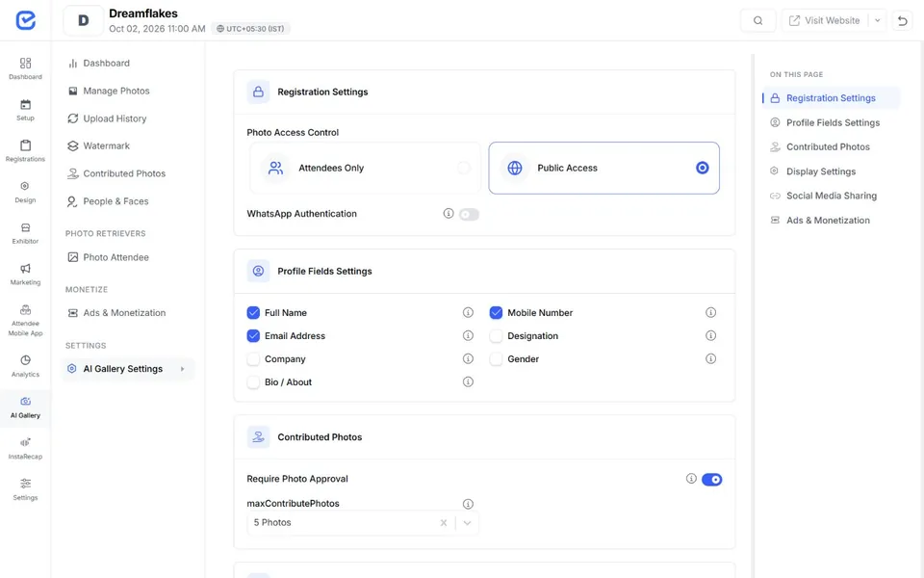Click info icon beside maxContributePhotos

click(468, 504)
